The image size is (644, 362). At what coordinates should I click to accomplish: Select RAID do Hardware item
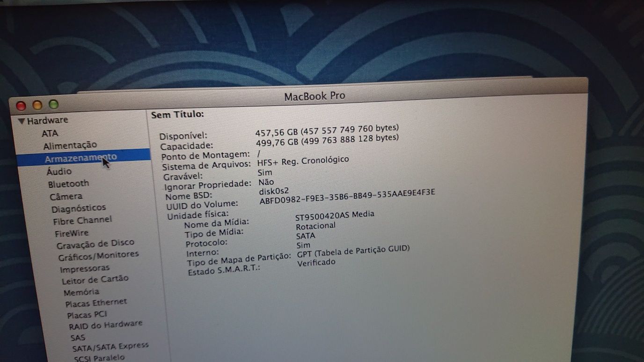click(105, 325)
